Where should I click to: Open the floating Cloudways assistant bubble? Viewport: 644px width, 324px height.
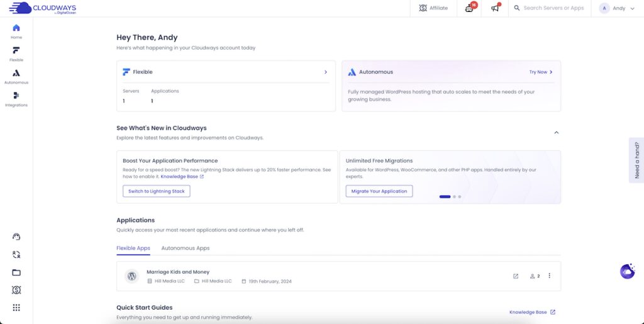pos(627,271)
